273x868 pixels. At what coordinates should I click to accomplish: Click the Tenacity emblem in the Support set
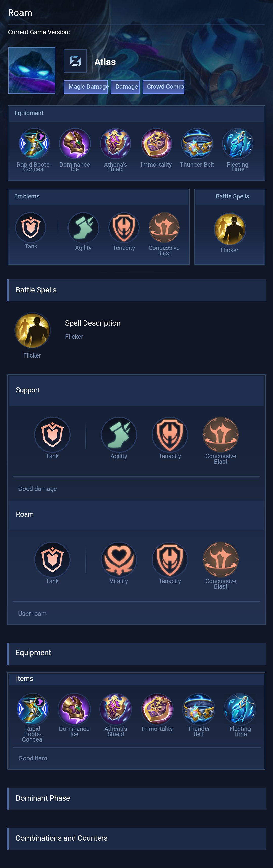(x=170, y=434)
